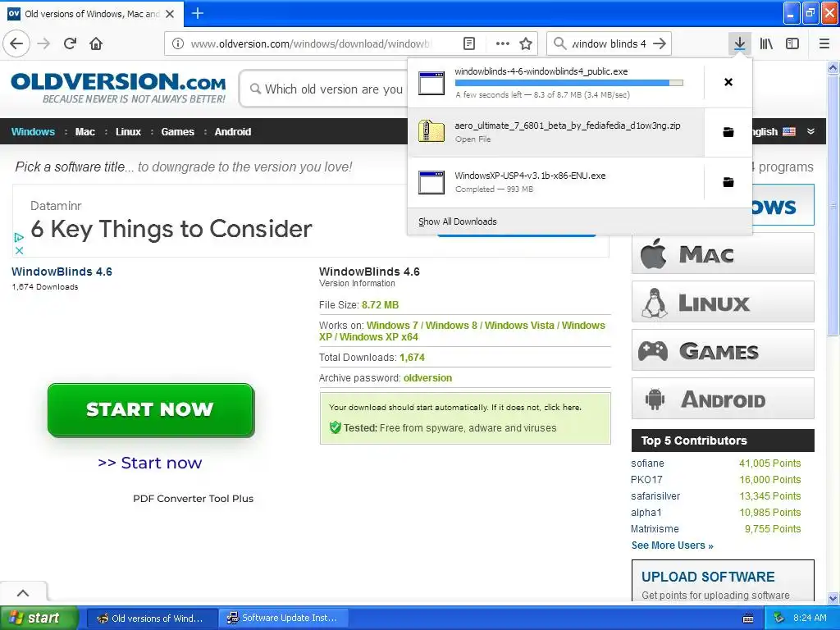
Task: Expand the bottom-left collapse chevron panel
Action: pos(23,593)
